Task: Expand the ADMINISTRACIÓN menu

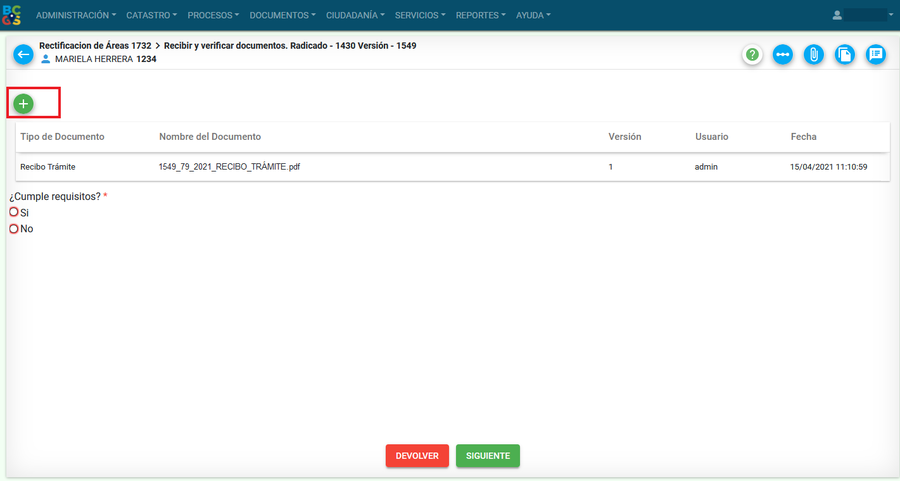Action: point(75,15)
